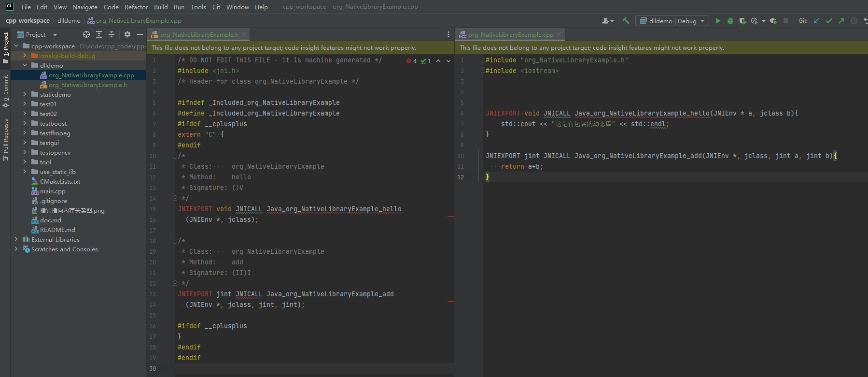Screen dimensions: 868x377
Task: Click the Profile run icon
Action: (x=755, y=21)
